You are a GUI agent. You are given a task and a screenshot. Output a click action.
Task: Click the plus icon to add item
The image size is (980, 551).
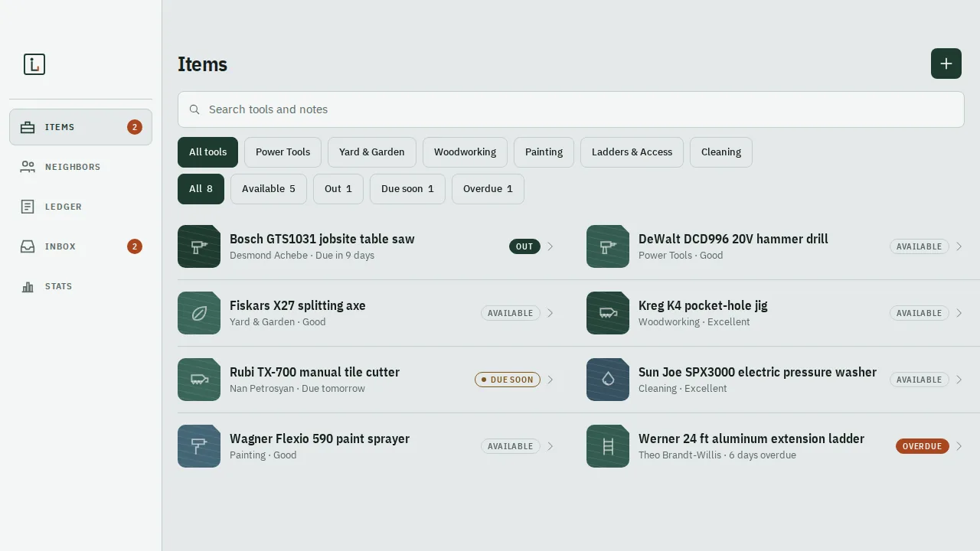946,64
